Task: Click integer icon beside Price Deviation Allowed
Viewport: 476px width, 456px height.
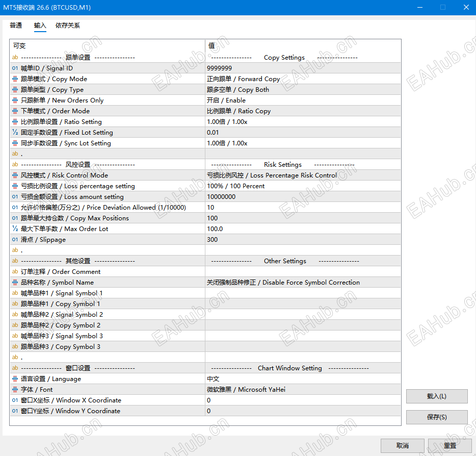Action: tap(15, 207)
